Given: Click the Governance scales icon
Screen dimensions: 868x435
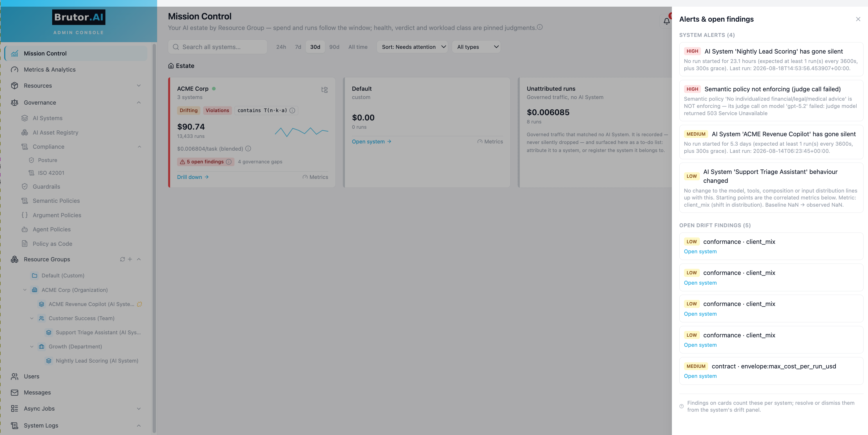Looking at the screenshot, I should [x=14, y=102].
